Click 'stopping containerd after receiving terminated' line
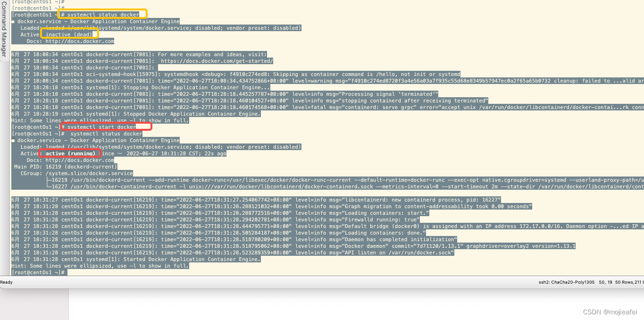Screen dimensions: 644x320 pyautogui.click(x=250, y=101)
